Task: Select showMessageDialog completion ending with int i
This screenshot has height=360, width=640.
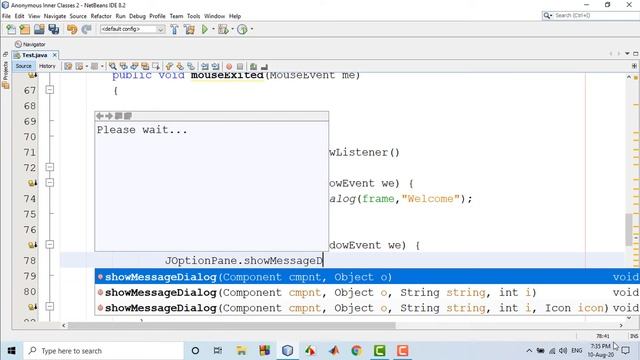Action: tap(367, 292)
